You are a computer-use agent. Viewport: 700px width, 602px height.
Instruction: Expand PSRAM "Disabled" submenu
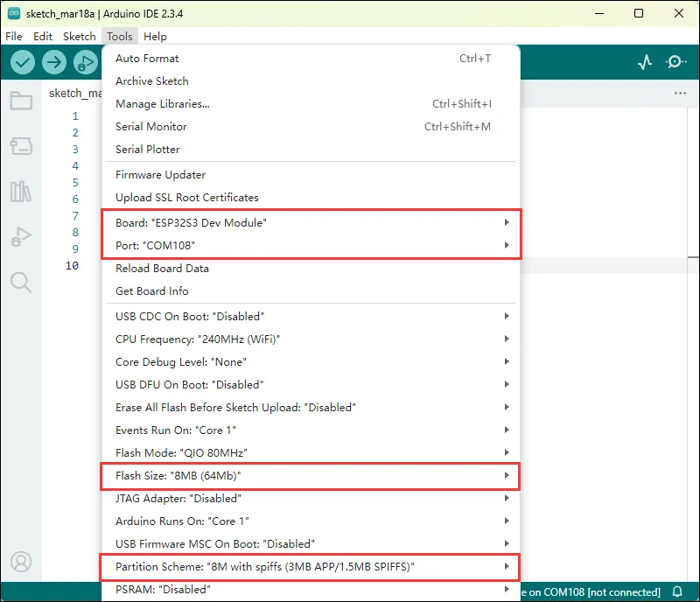pos(311,590)
